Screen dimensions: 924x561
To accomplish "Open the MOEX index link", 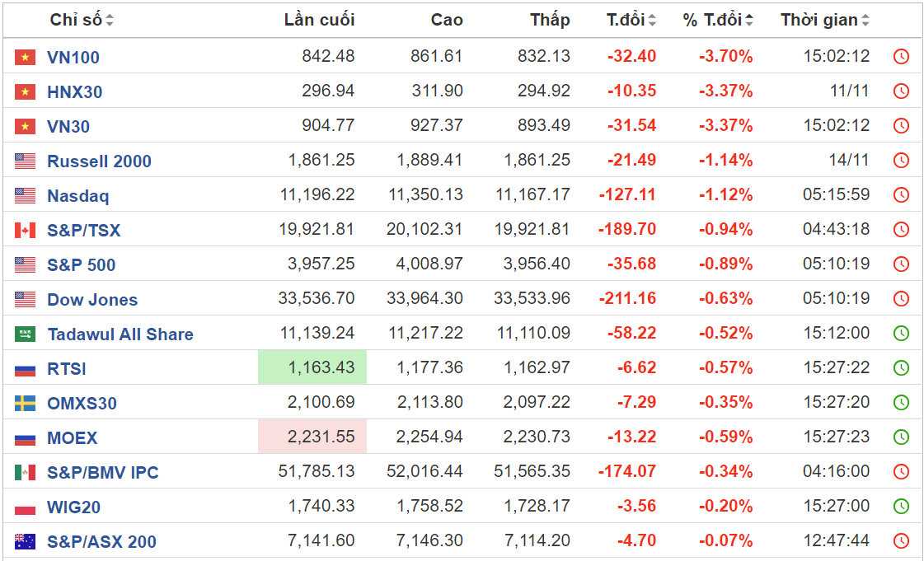I will pyautogui.click(x=72, y=438).
